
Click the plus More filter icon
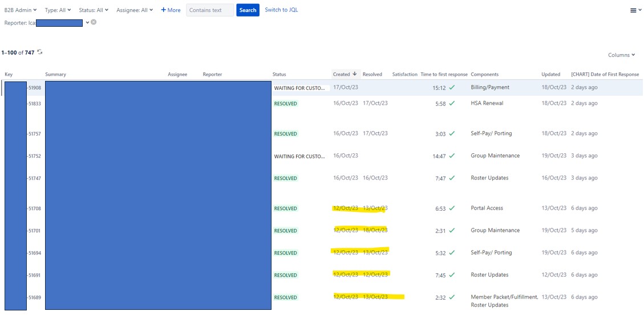tap(163, 10)
